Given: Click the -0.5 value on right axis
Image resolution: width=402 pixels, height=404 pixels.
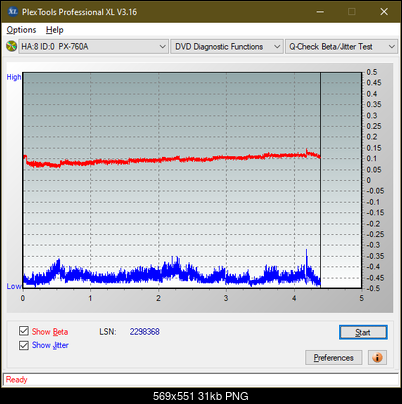Looking at the screenshot, I should click(x=373, y=288).
